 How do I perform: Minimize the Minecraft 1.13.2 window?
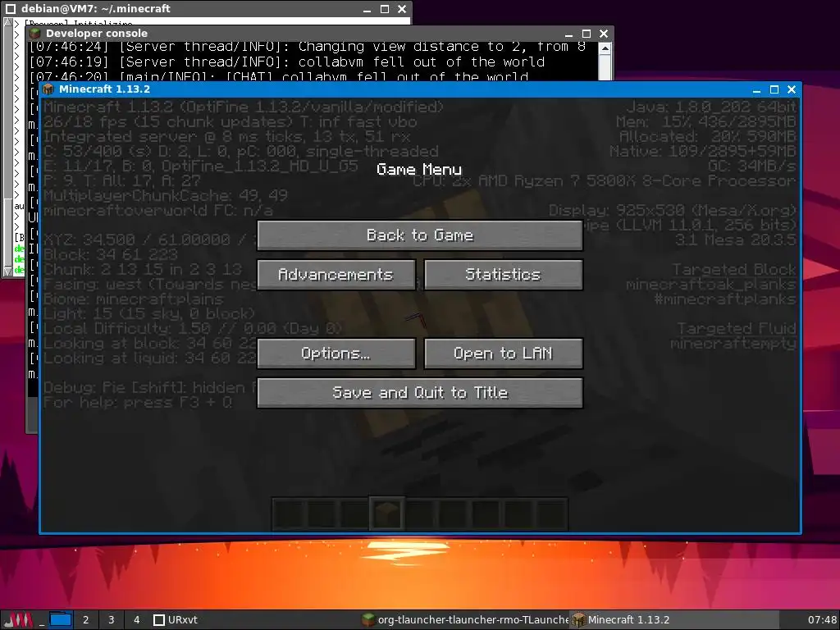click(x=756, y=89)
